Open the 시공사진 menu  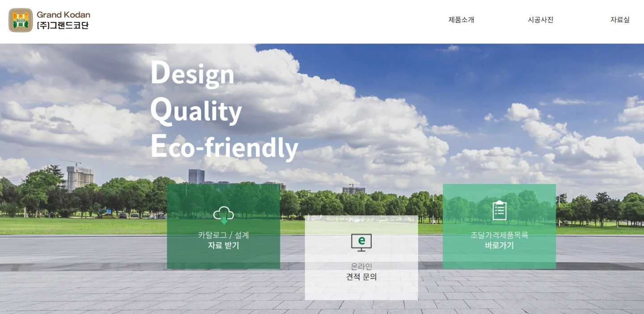coord(541,20)
